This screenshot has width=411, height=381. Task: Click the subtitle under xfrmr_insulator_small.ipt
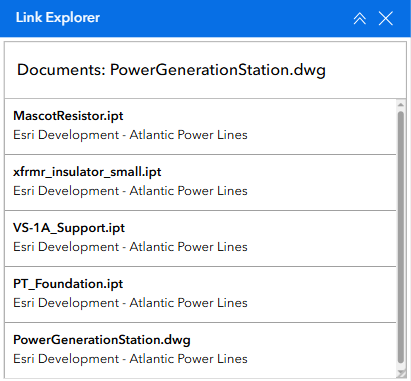click(x=130, y=191)
